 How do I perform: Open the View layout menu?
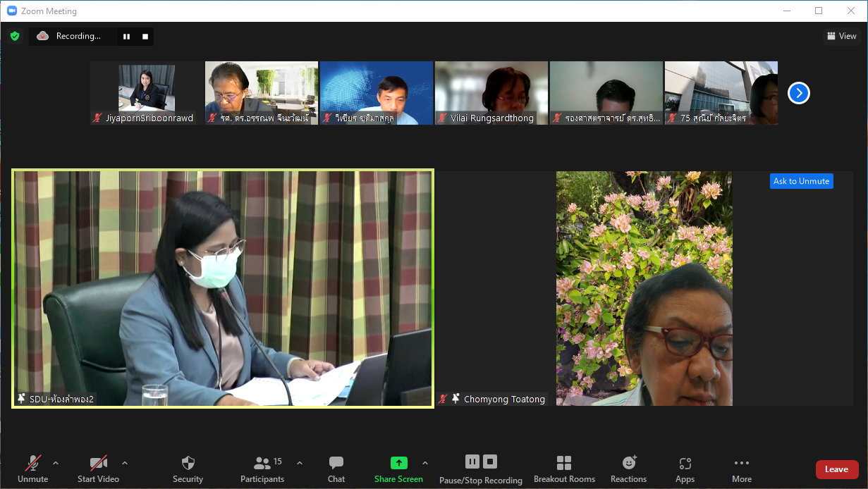coord(841,36)
